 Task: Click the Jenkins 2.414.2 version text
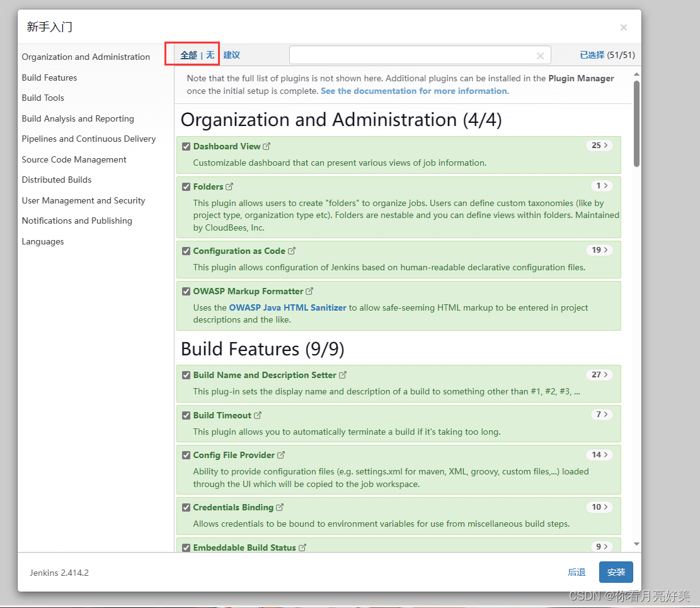(59, 573)
